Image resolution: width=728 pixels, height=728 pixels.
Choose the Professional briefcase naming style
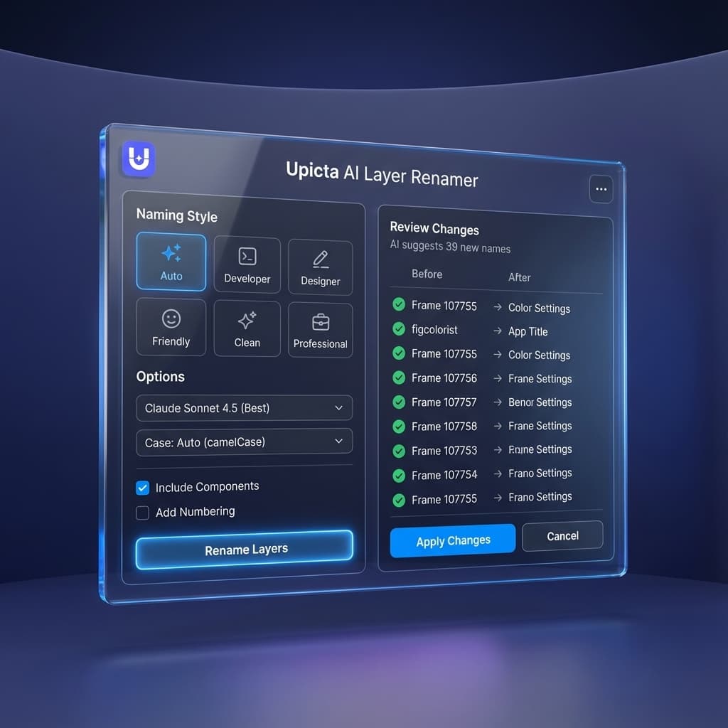pos(320,329)
